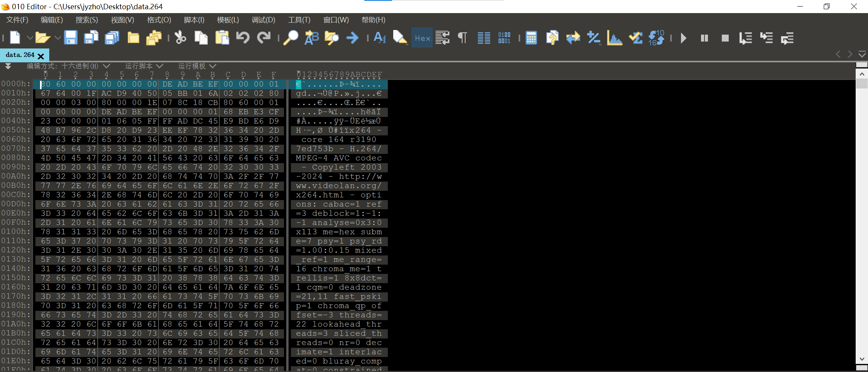Open the 文件(F) menu

coord(17,20)
